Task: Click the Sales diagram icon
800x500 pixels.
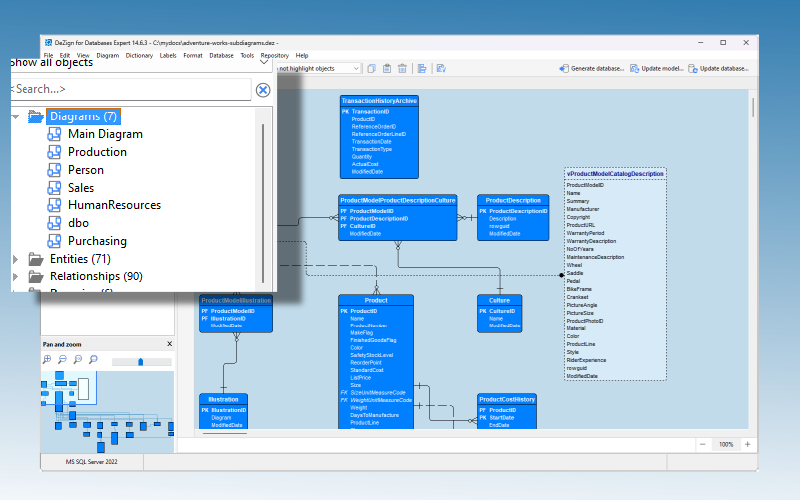Action: (54, 188)
